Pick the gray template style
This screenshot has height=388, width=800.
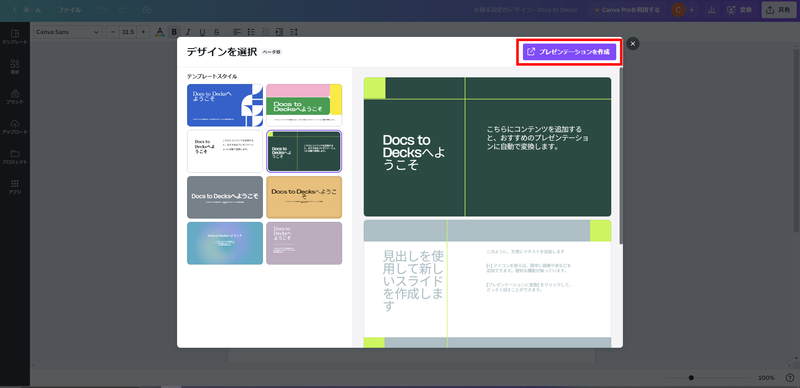tap(225, 197)
